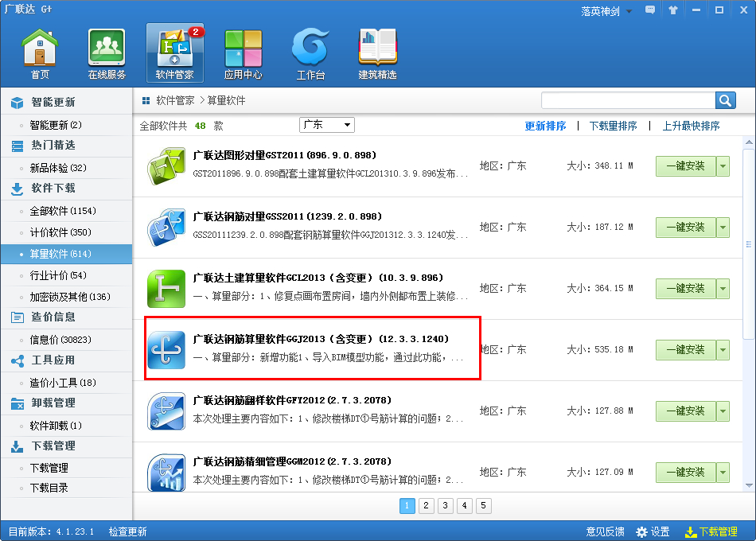
Task: Click 一键安装 for GGM2012
Action: 686,473
